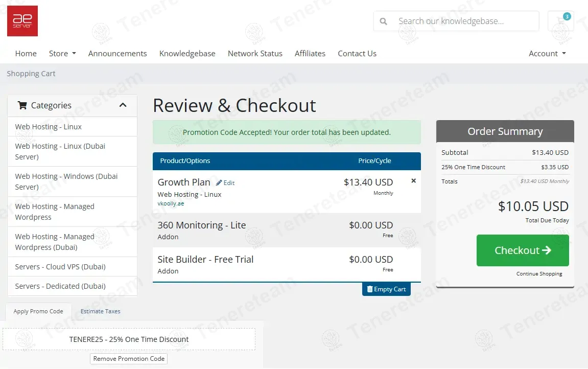Switch to the Estimate Taxes tab
Image resolution: width=588 pixels, height=369 pixels.
click(x=100, y=311)
